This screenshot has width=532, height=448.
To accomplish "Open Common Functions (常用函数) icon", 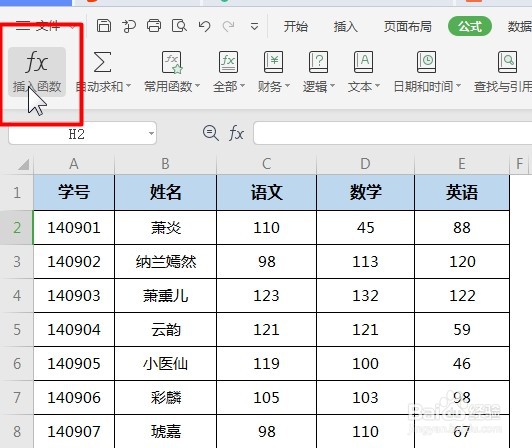I will tap(172, 62).
